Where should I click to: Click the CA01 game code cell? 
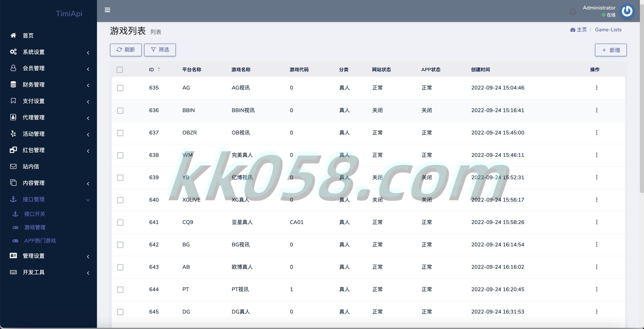(x=297, y=222)
